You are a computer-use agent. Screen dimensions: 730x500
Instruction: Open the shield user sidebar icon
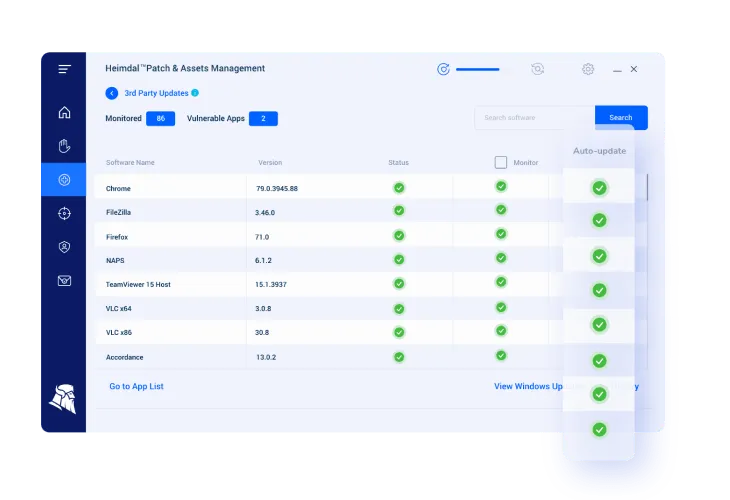click(64, 247)
